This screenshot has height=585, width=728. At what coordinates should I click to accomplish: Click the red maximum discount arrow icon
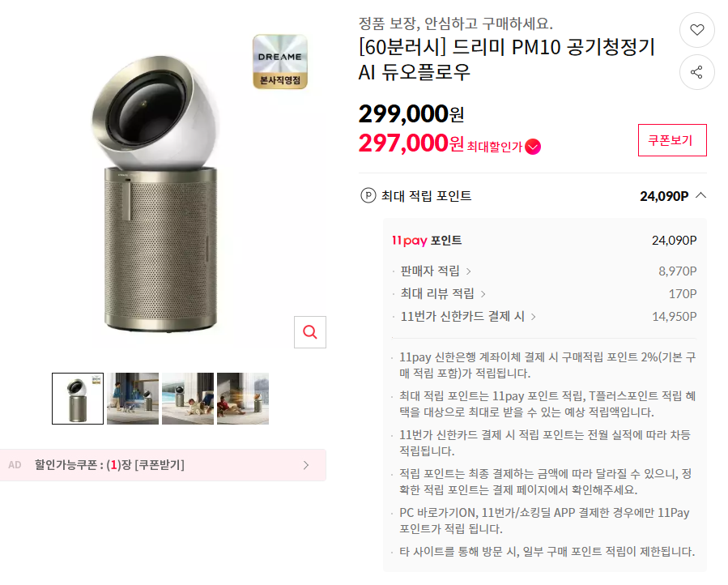(x=533, y=147)
